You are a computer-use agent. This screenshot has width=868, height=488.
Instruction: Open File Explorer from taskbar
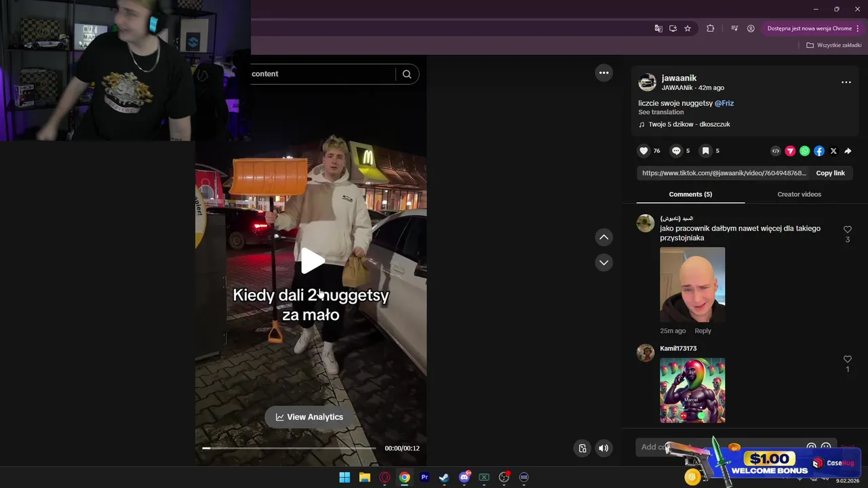364,477
